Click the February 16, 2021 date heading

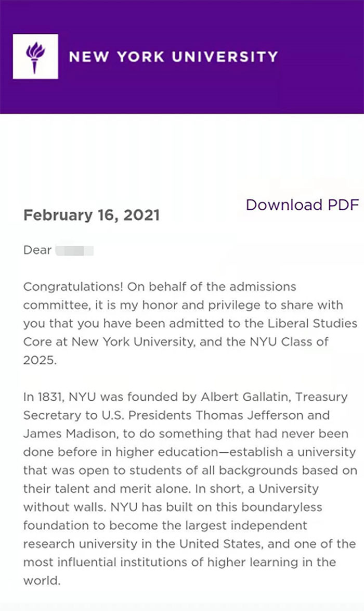tap(92, 215)
